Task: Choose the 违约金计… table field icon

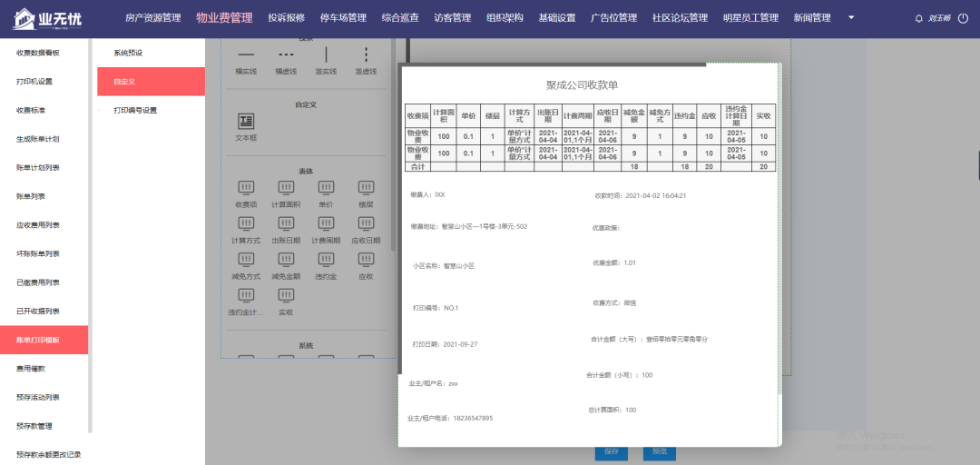Action: click(x=246, y=295)
